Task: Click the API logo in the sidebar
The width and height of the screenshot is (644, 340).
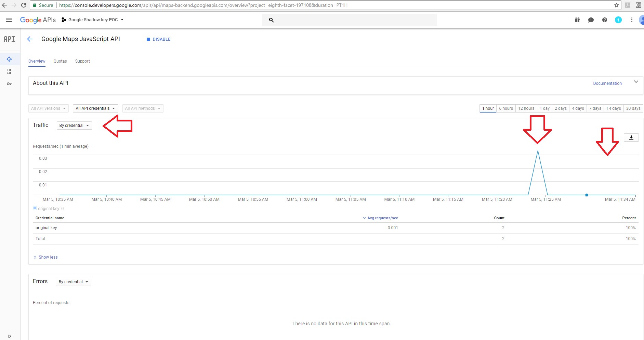Action: (x=10, y=39)
